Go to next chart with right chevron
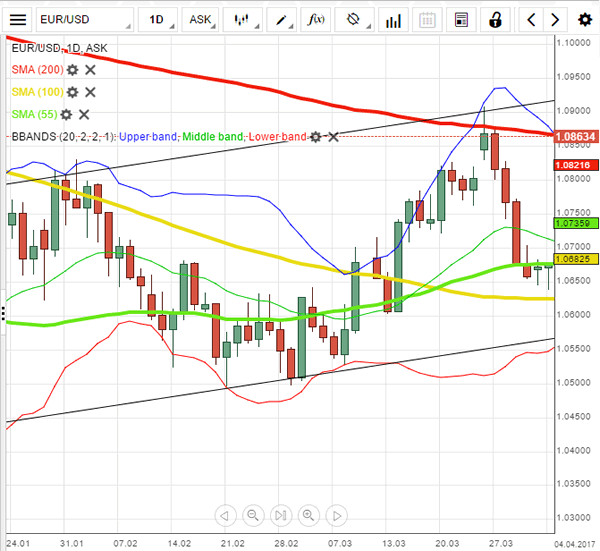 [x=555, y=20]
